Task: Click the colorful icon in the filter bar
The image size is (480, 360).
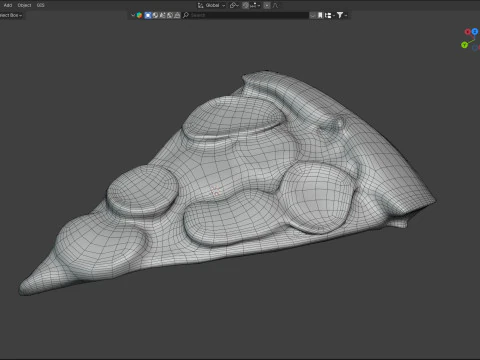Action: click(x=139, y=15)
